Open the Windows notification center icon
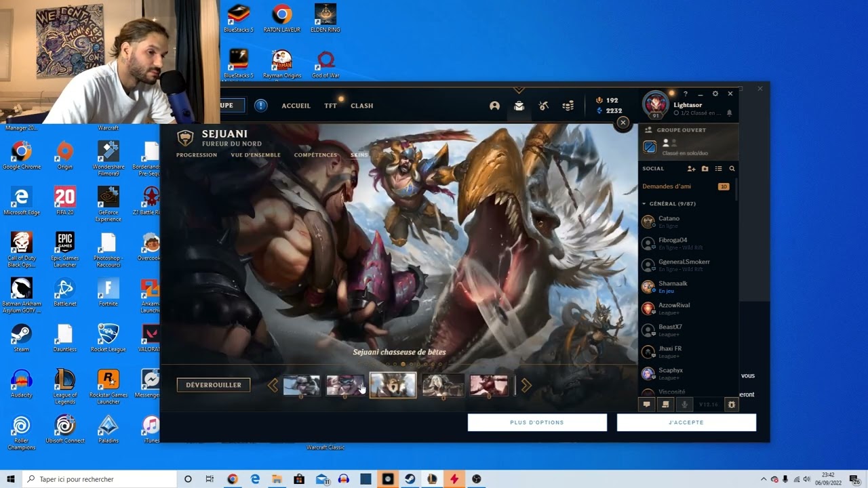 click(x=854, y=479)
